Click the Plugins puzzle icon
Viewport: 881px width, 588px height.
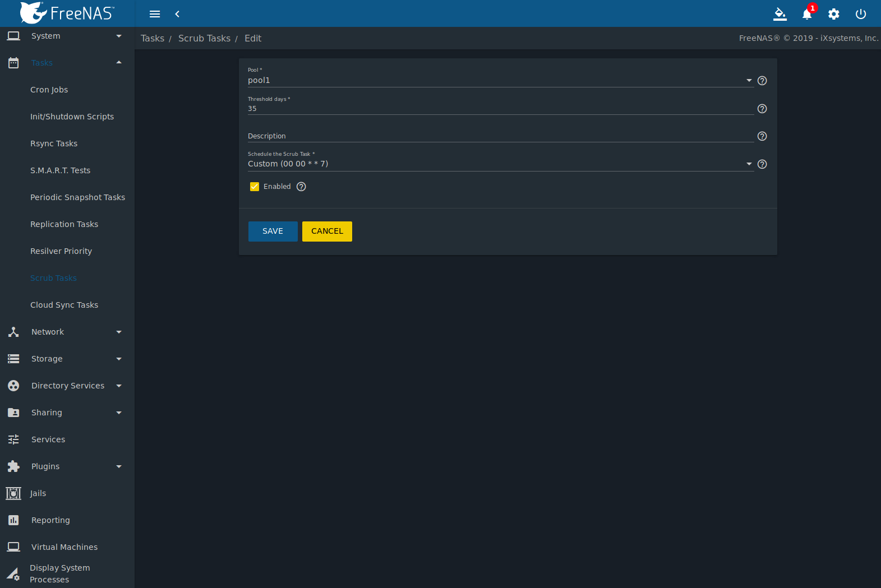(x=13, y=466)
